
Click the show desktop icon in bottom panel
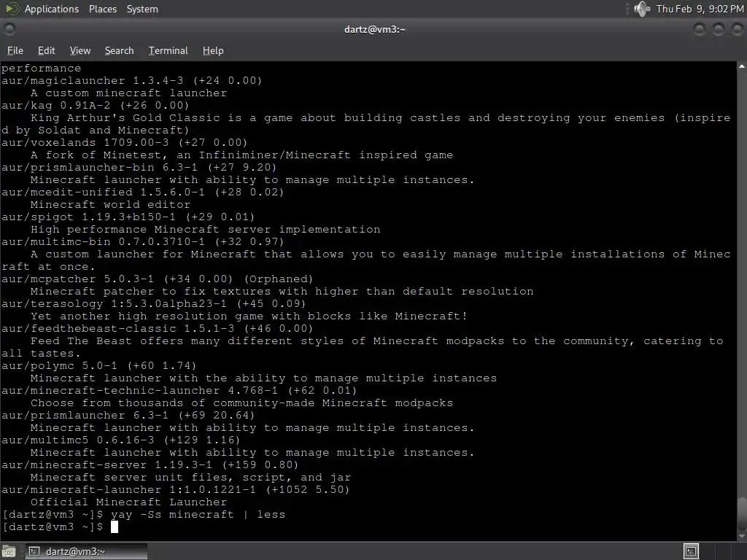pyautogui.click(x=9, y=551)
